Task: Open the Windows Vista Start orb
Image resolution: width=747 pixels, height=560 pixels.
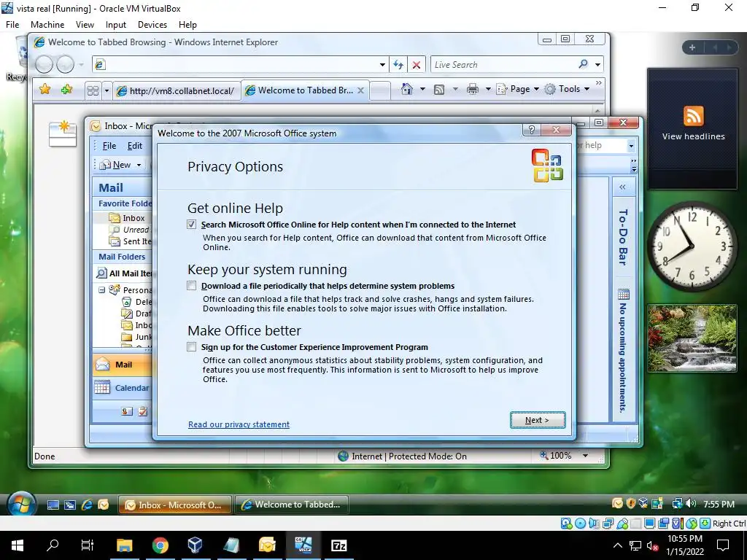Action: pyautogui.click(x=21, y=505)
